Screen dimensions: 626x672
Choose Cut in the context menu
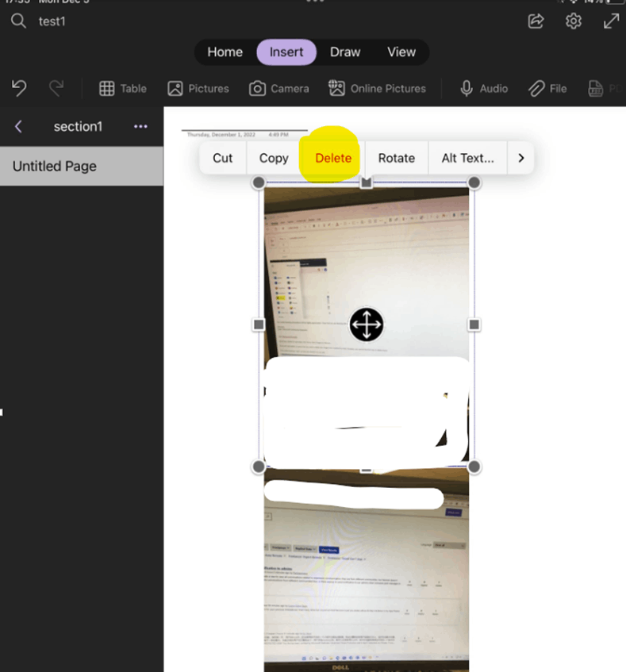223,158
